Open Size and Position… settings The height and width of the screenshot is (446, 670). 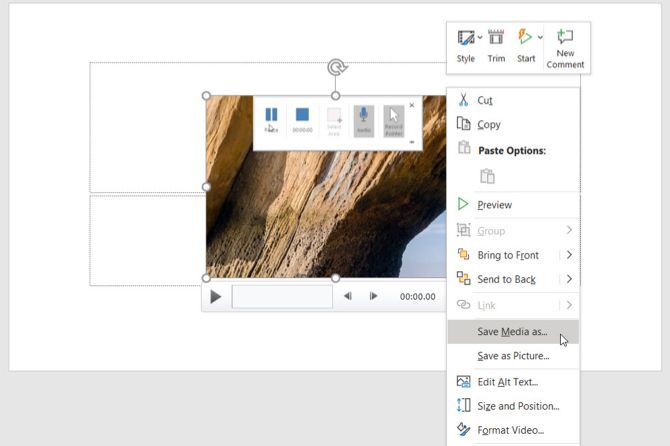(517, 406)
